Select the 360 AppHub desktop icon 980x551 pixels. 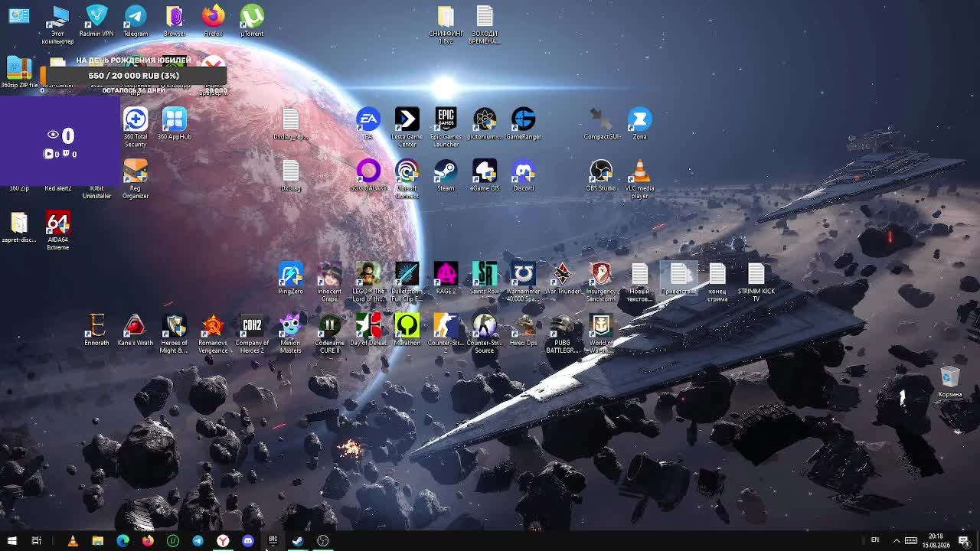[x=175, y=124]
